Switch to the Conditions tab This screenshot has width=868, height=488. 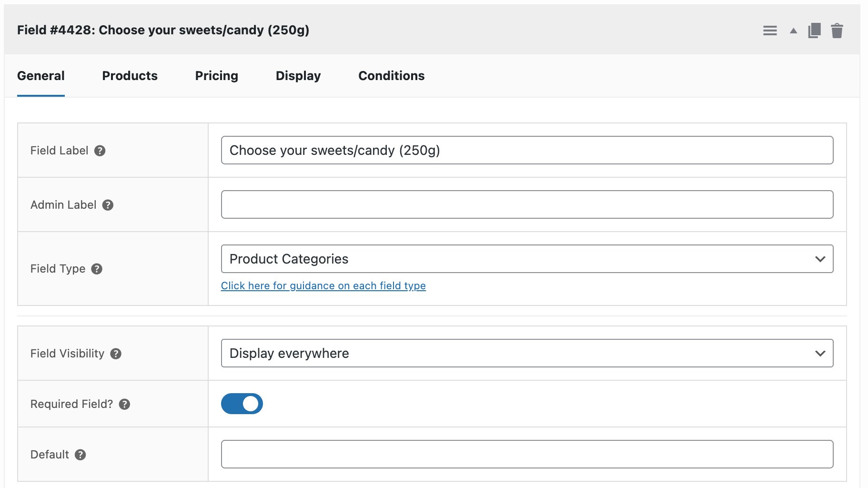tap(391, 75)
